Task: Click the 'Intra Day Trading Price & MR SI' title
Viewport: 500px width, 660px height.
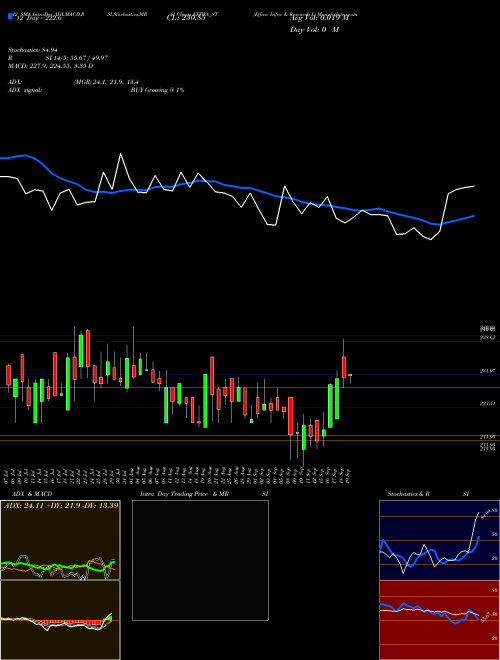Action: 206,494
